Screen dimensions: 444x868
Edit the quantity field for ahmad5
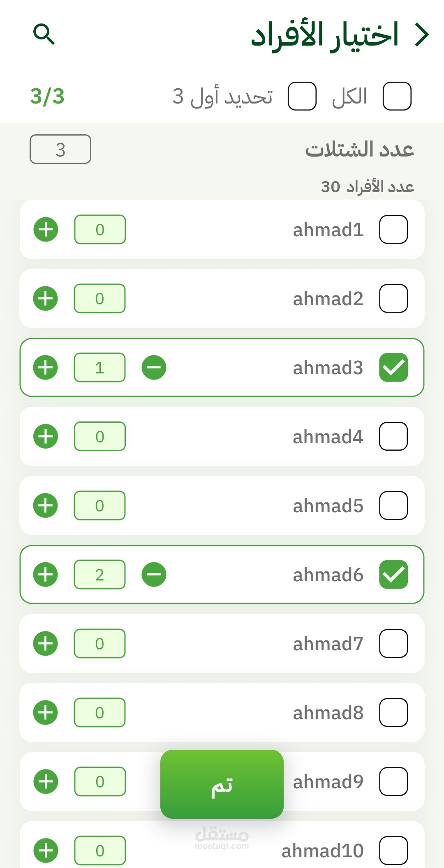click(x=99, y=505)
